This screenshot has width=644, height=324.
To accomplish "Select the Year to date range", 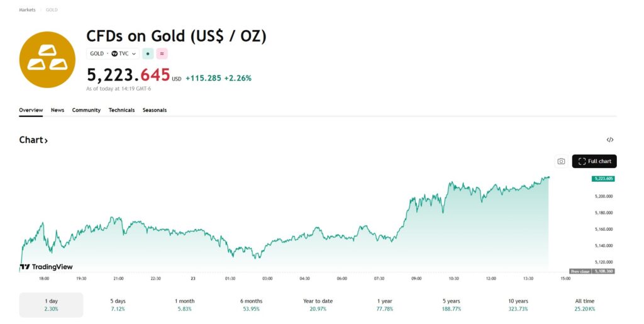I will 318,304.
